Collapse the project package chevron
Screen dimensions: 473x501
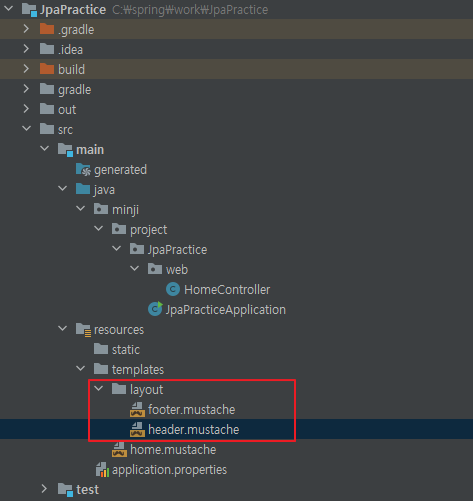click(x=98, y=228)
